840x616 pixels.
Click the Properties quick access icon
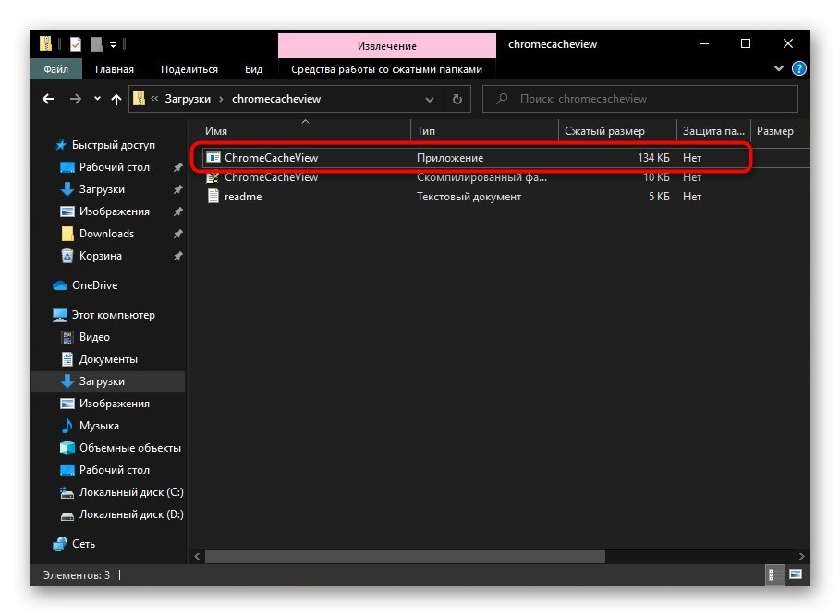point(76,44)
